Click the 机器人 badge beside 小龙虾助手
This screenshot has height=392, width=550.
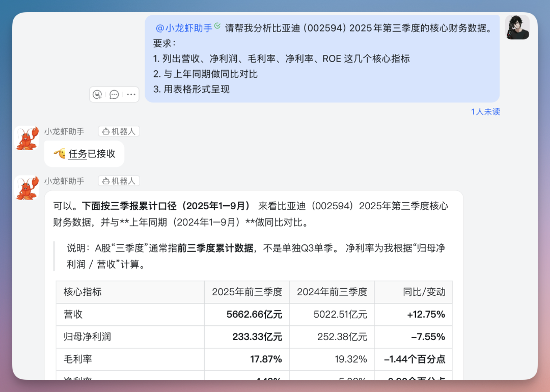pyautogui.click(x=119, y=131)
